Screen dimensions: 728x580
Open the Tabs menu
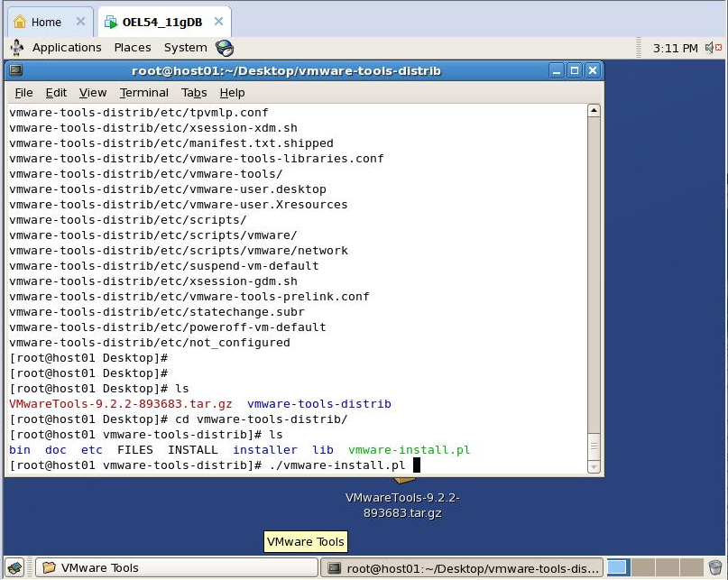[x=194, y=93]
